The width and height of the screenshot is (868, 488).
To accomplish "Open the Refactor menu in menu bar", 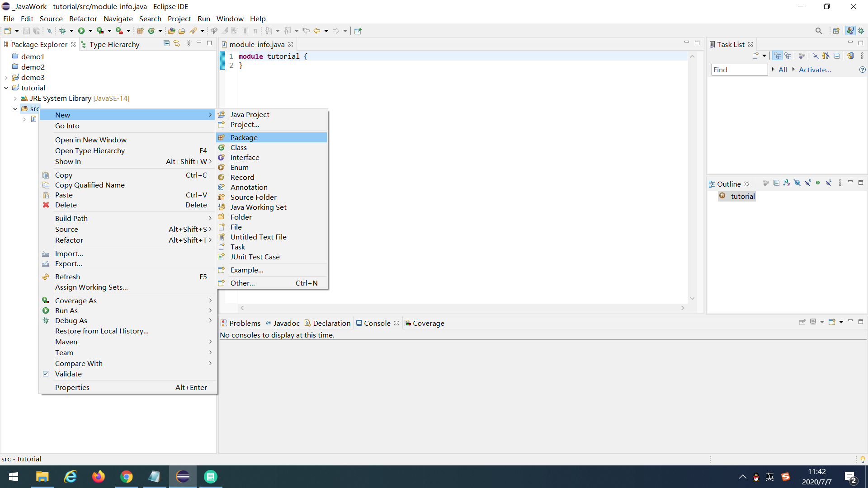I will tap(83, 19).
